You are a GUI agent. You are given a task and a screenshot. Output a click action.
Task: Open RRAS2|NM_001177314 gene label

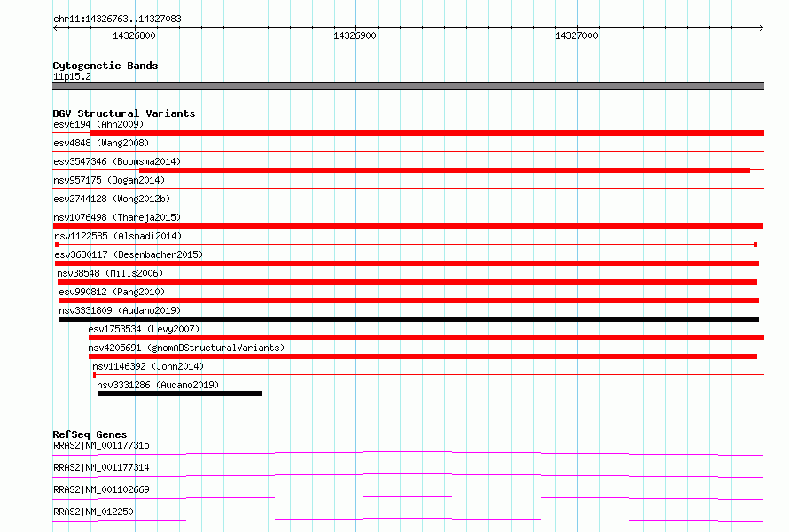[x=101, y=467]
